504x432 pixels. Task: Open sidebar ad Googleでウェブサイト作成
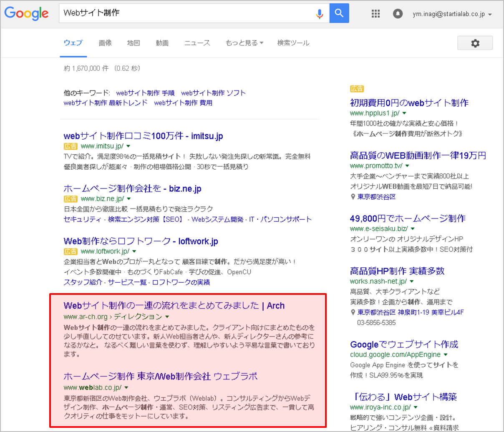coord(404,344)
